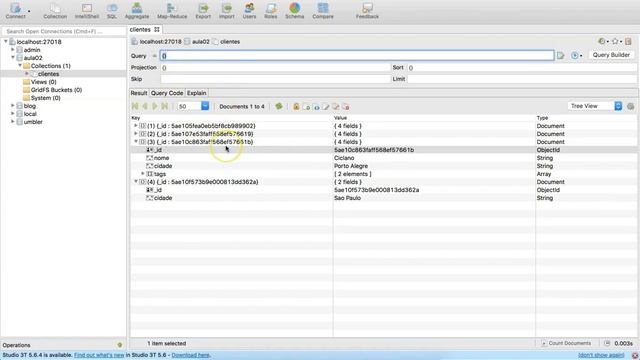Select the clientes collection in tree
640x360 pixels.
pyautogui.click(x=48, y=73)
